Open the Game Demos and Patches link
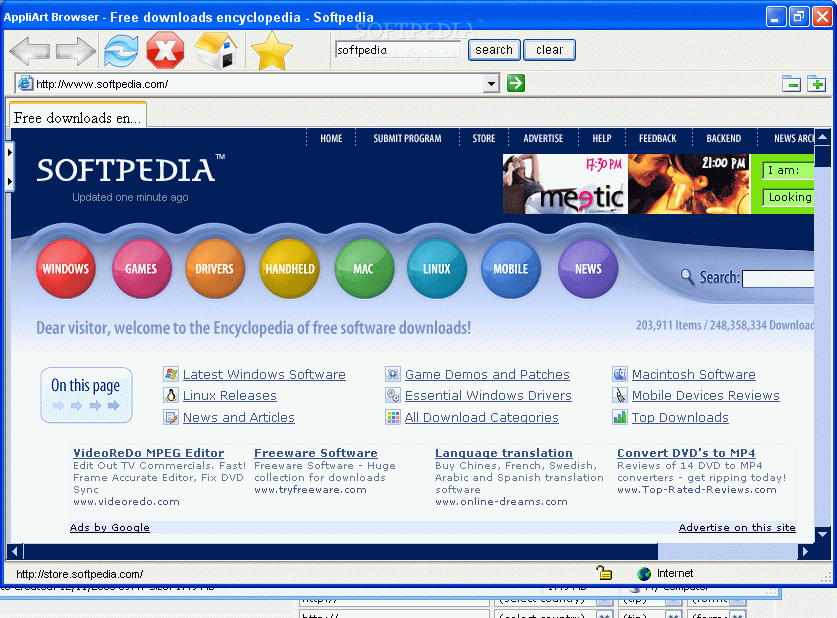The image size is (837, 618). pyautogui.click(x=487, y=374)
